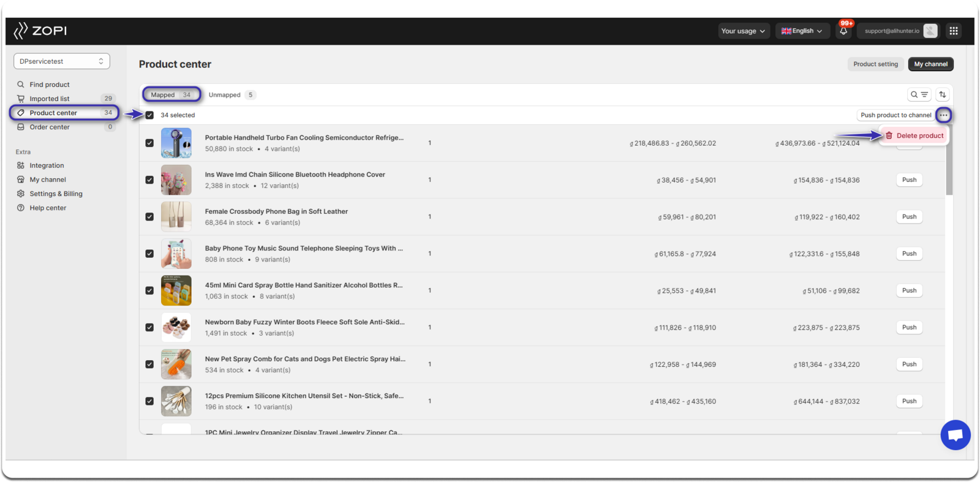
Task: Uncheck the 45ml Mini Card Spray Bottle product
Action: [x=149, y=290]
